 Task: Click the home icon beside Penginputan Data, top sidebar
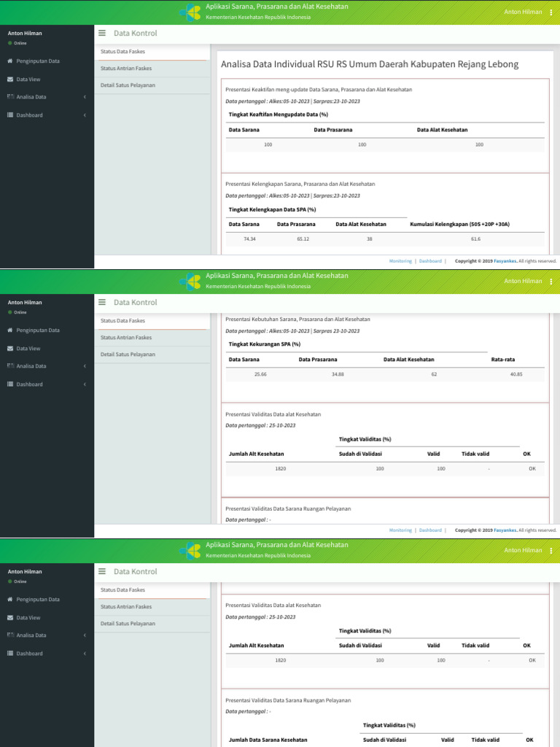(x=10, y=61)
